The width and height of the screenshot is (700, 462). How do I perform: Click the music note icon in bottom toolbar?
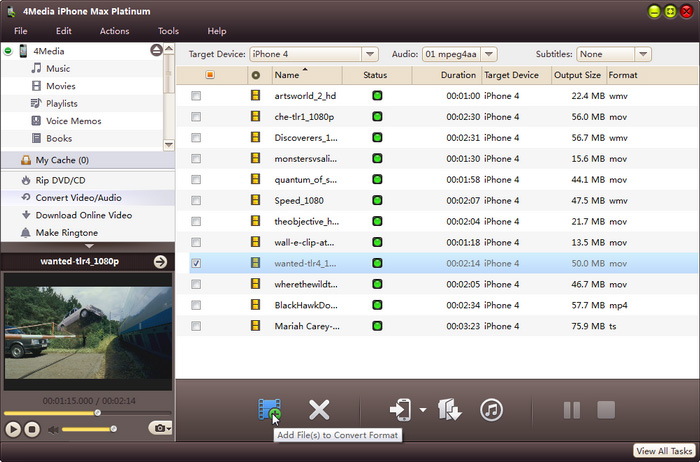click(491, 410)
